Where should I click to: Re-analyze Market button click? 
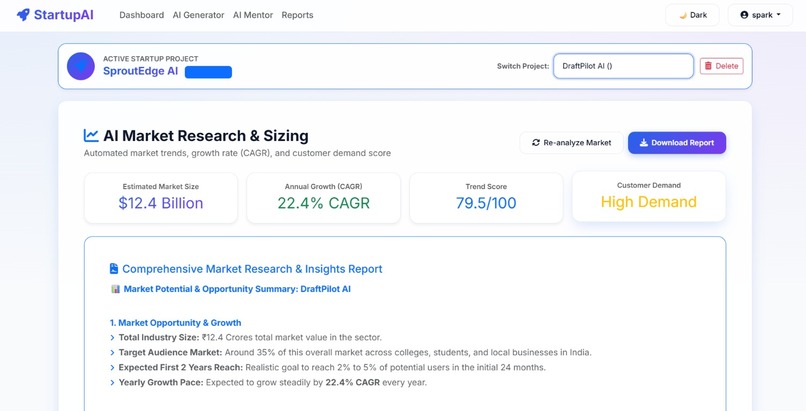pyautogui.click(x=571, y=143)
